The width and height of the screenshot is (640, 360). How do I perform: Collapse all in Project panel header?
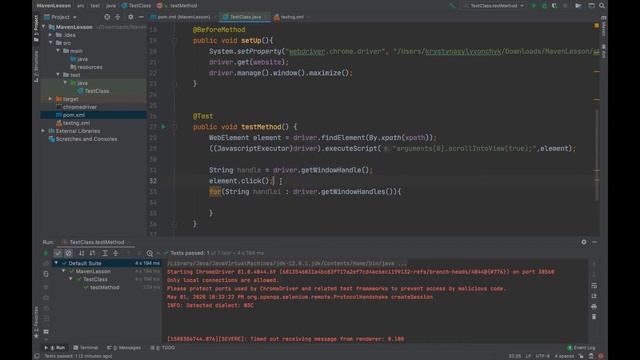click(x=118, y=17)
